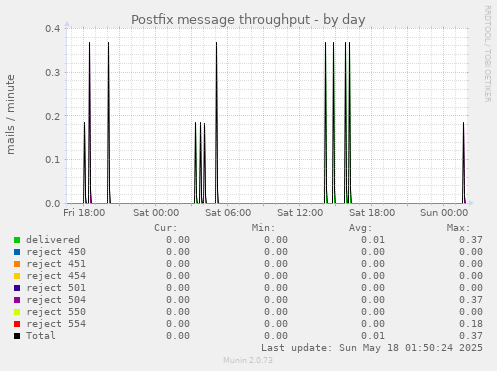The width and height of the screenshot is (497, 371).
Task: Click the 'Avg:' column header
Action: (361, 228)
